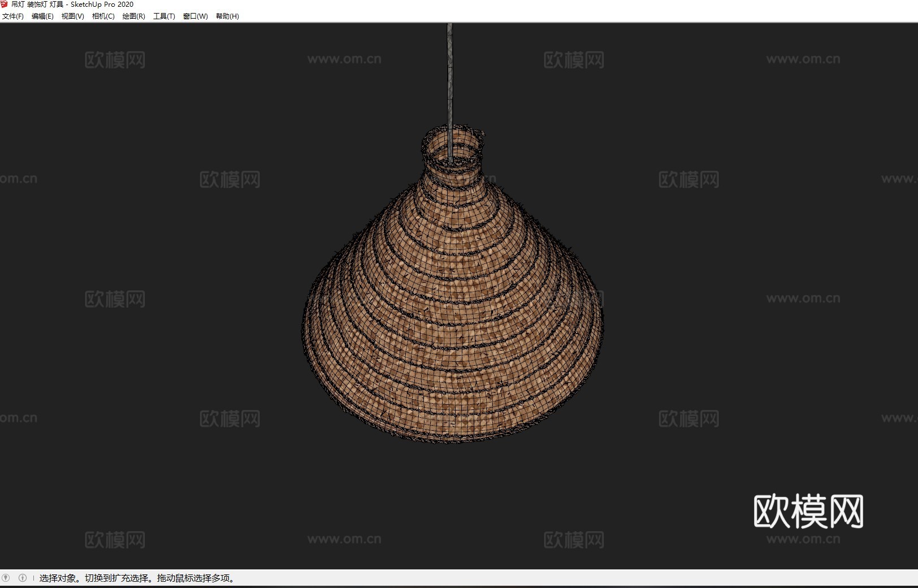Viewport: 918px width, 588px height.
Task: Open the 窗口(W) menu
Action: click(195, 16)
